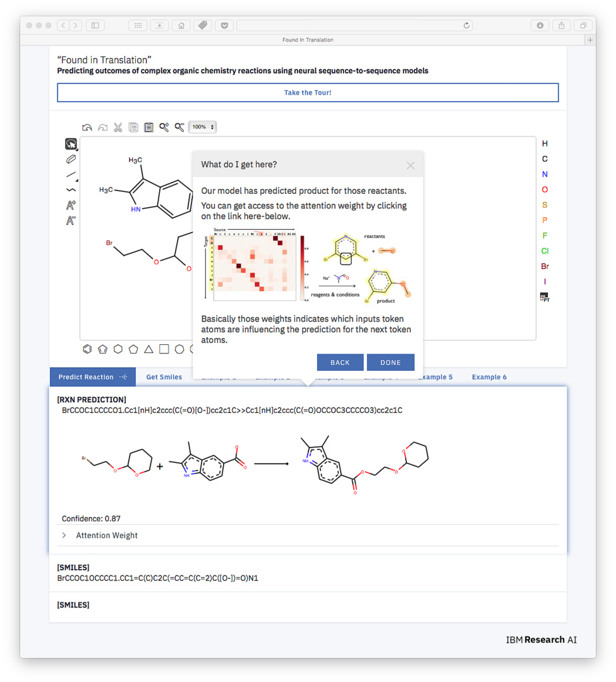The height and width of the screenshot is (682, 616).
Task: Click the Paste clipboard icon
Action: coord(149,127)
